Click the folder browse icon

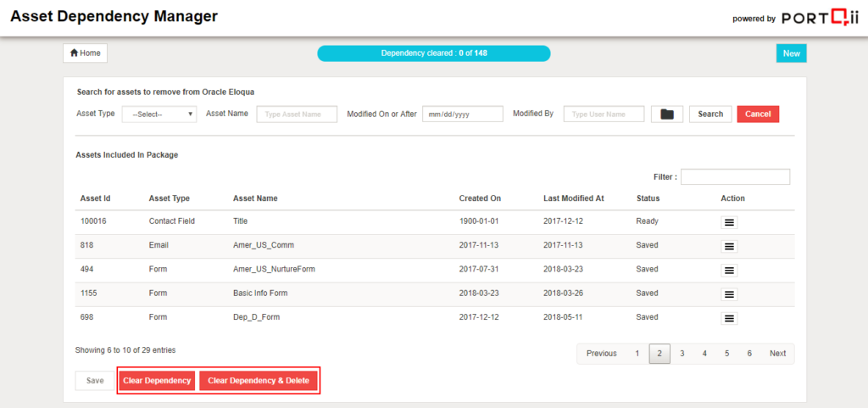coord(666,115)
